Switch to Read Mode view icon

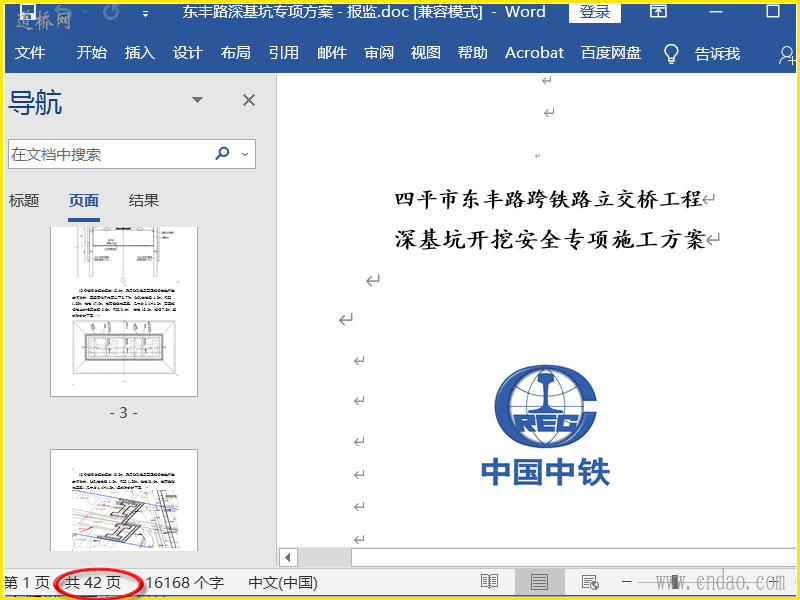click(x=490, y=582)
